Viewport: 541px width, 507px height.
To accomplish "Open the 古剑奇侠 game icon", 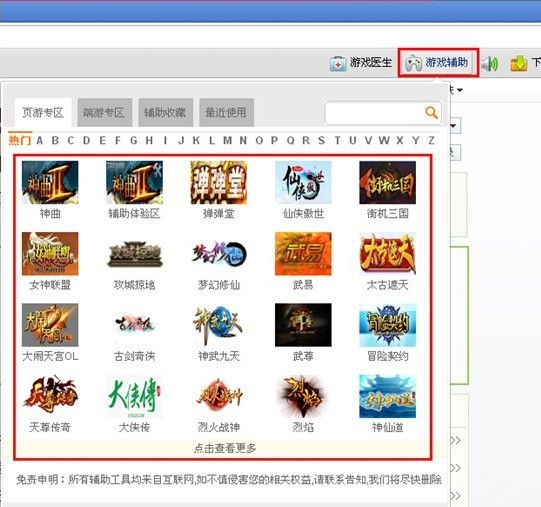I will tap(135, 325).
